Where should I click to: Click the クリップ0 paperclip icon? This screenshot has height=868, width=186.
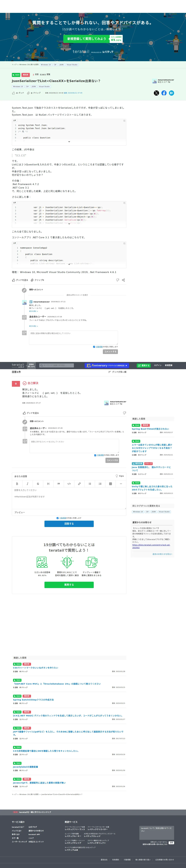[32, 280]
